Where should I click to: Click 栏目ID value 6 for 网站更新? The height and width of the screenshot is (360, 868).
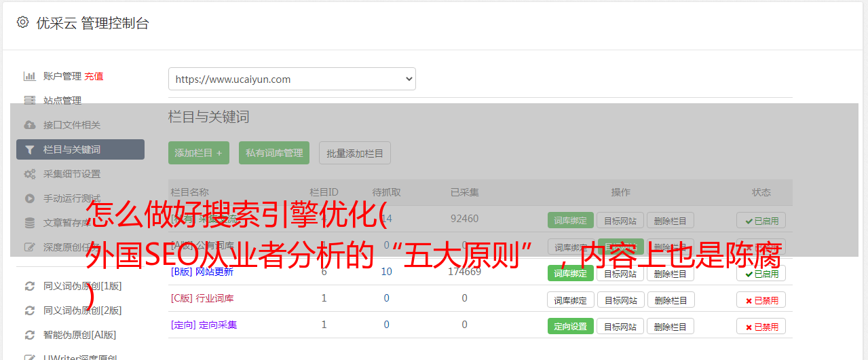[x=324, y=272]
